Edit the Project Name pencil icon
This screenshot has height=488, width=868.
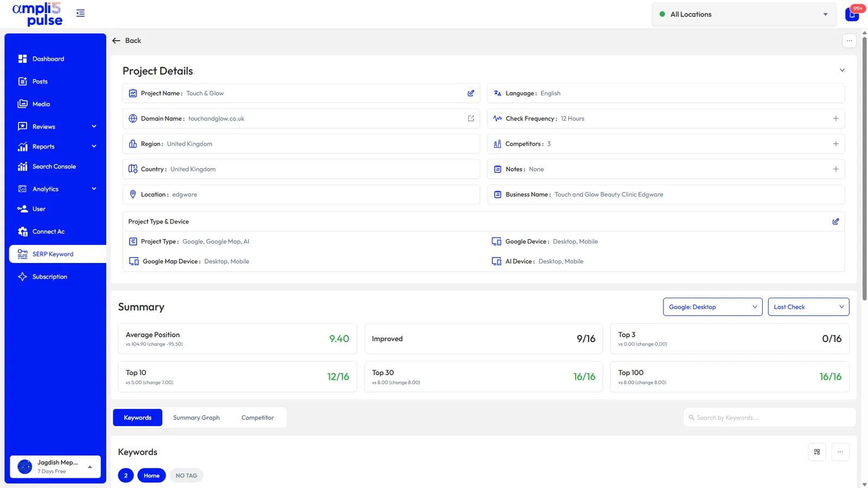471,93
